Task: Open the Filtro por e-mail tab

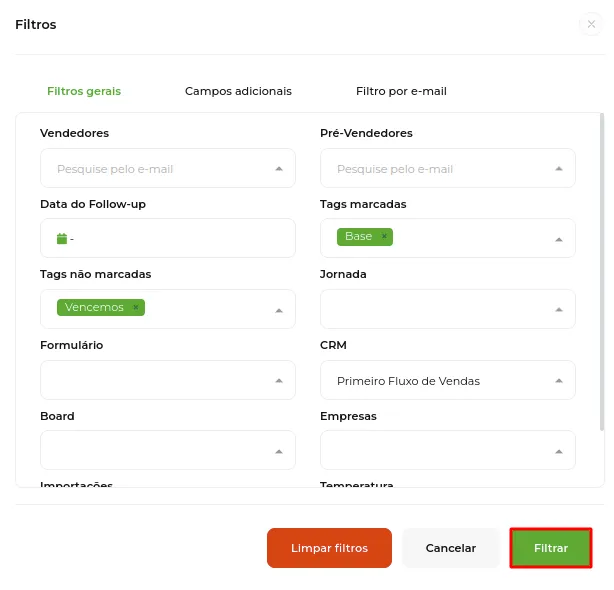Action: 401,91
